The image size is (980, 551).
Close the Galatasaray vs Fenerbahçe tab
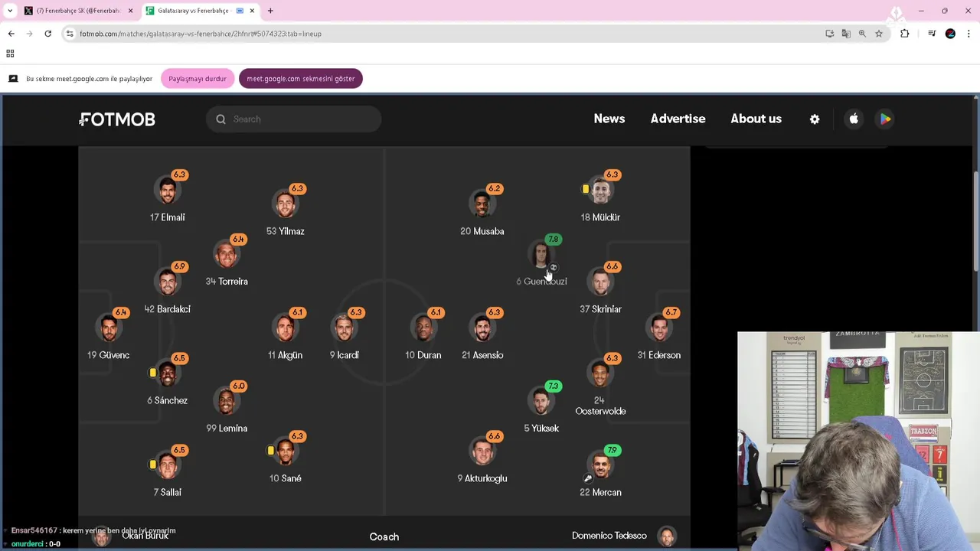point(252,11)
